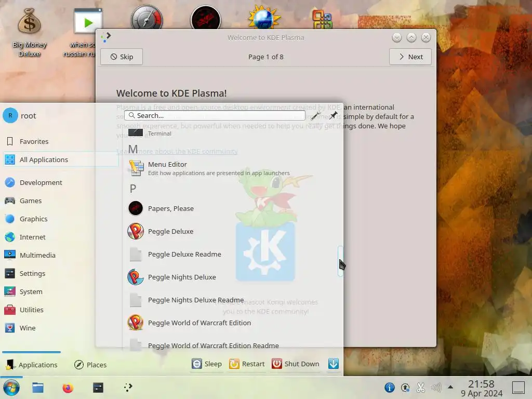Viewport: 532px width, 399px height.
Task: Open the Multimedia category
Action: coord(60,255)
